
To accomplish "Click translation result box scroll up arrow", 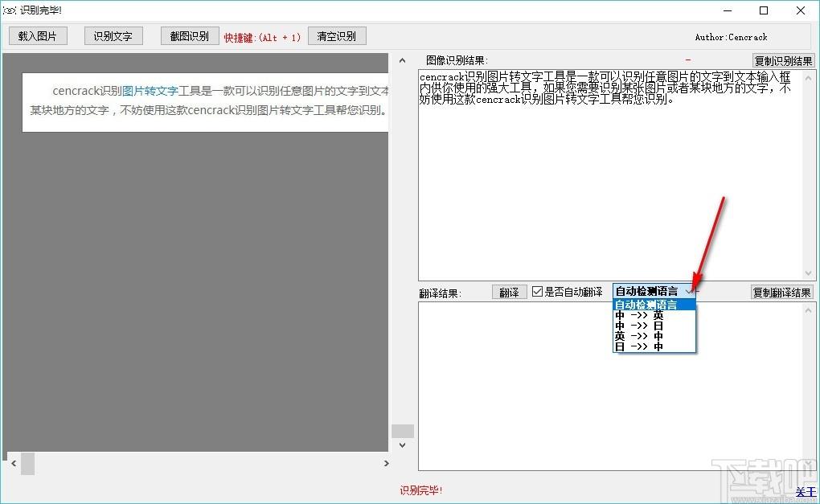I will [x=809, y=310].
